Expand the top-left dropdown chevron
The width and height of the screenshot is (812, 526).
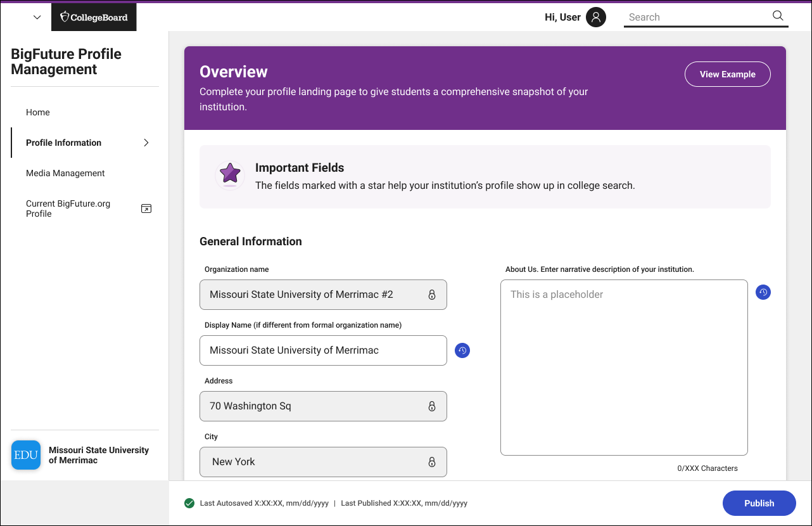coord(37,18)
